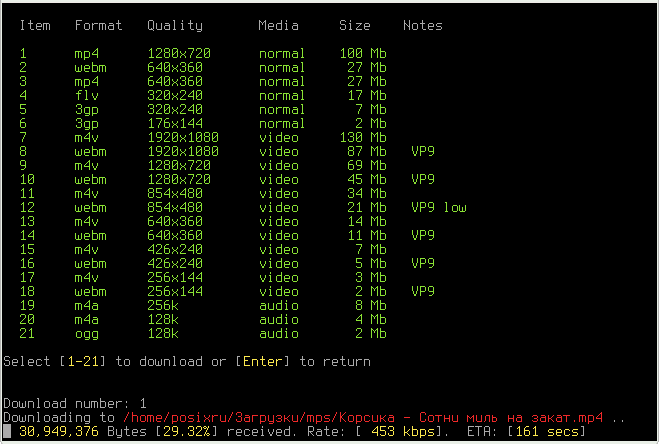The image size is (659, 444).
Task: Click the '30,949,376' bytes received value
Action: tap(59, 431)
